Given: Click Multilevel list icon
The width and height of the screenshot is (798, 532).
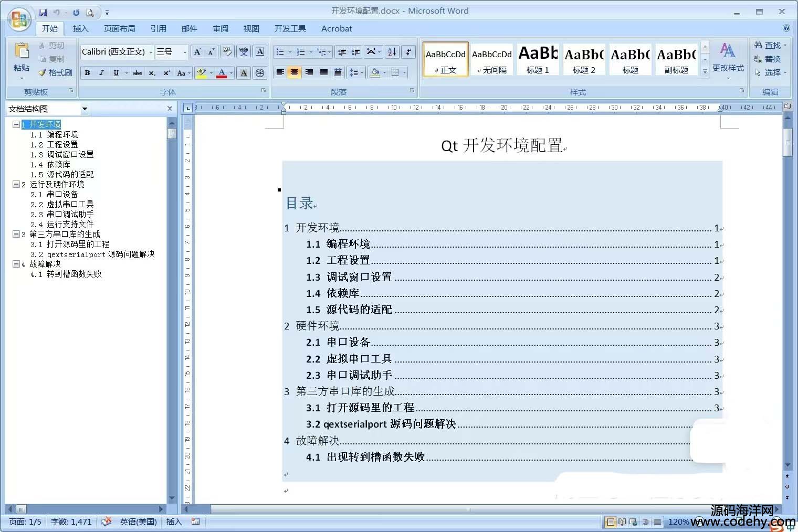Looking at the screenshot, I should (321, 51).
